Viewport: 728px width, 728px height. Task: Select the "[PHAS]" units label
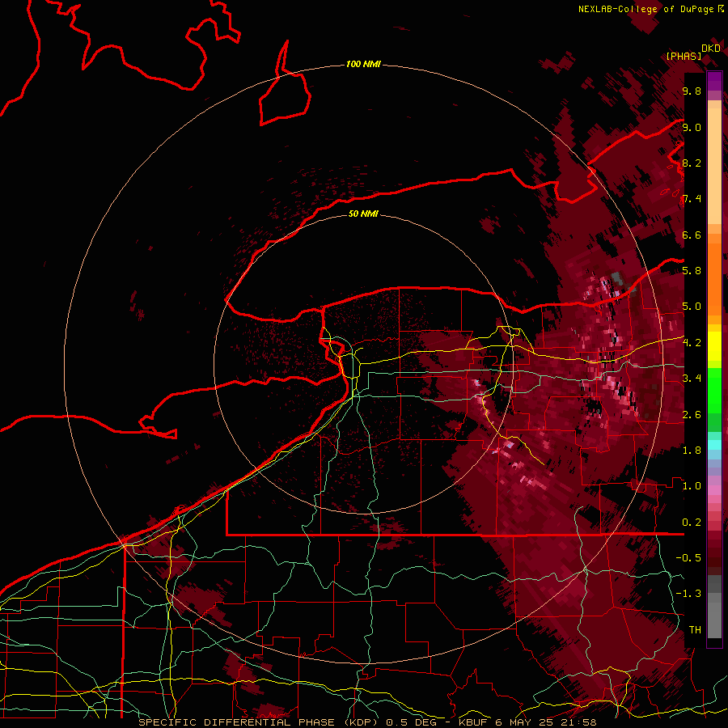point(684,56)
